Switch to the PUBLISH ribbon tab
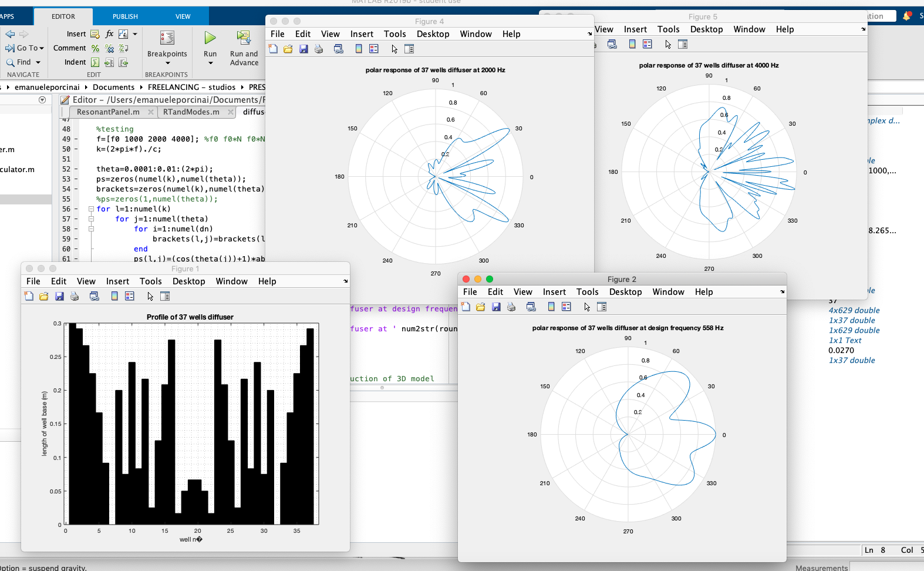Image resolution: width=924 pixels, height=571 pixels. (125, 16)
